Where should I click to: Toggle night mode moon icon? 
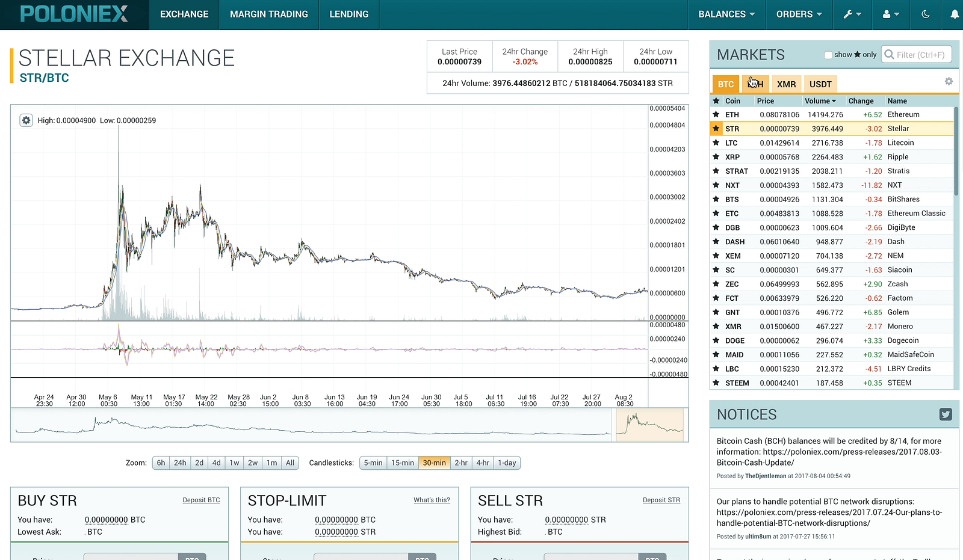point(926,14)
